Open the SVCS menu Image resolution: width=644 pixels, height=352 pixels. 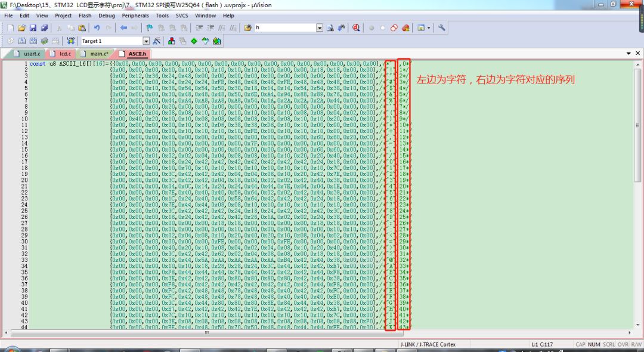point(182,16)
